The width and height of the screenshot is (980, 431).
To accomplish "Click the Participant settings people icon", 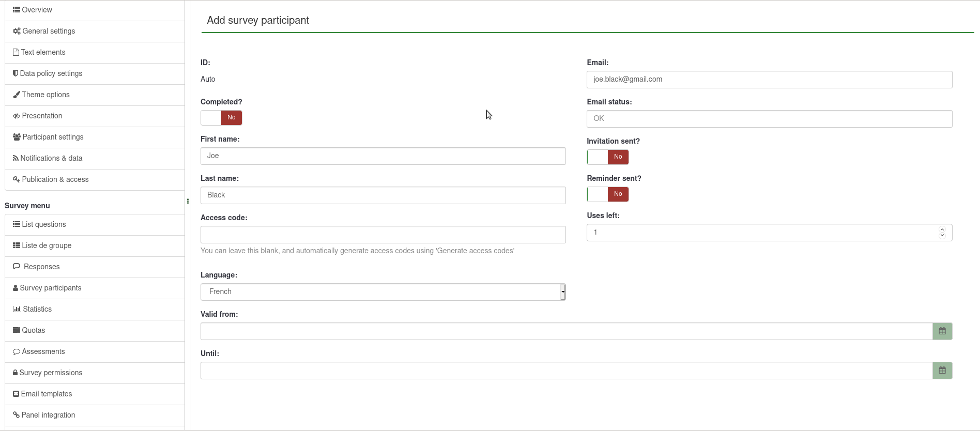I will (x=17, y=137).
